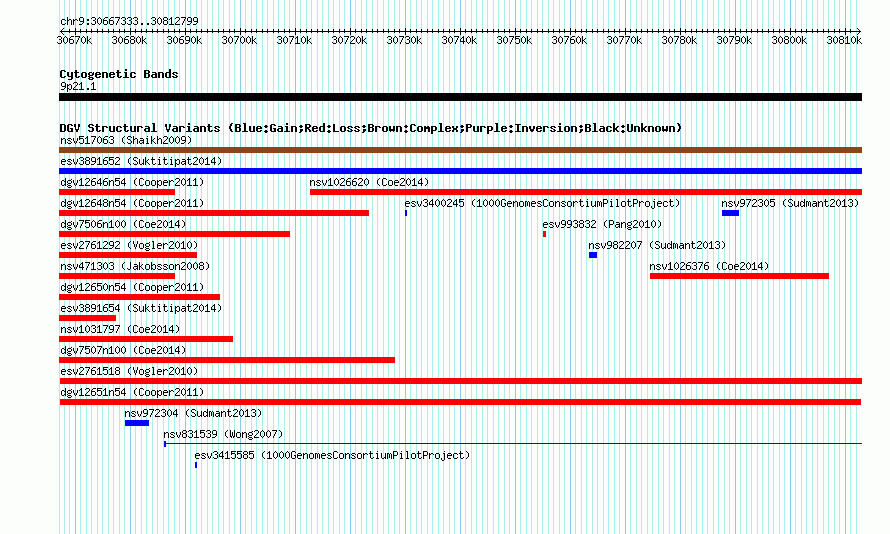Select the red esv2761292 bar
This screenshot has width=890, height=534.
click(128, 255)
